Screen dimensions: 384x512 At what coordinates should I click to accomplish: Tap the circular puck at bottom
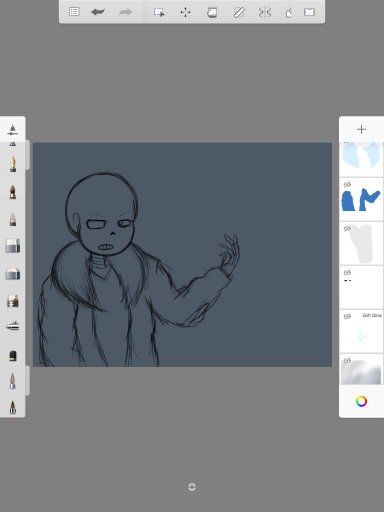point(192,487)
